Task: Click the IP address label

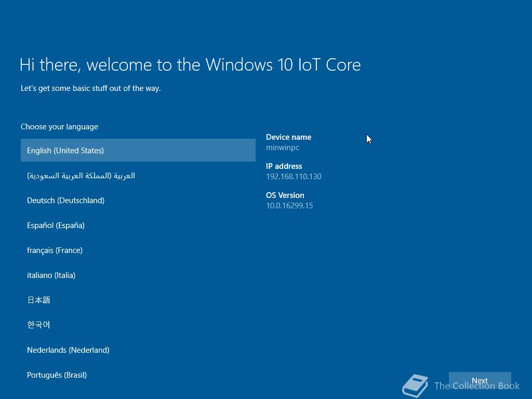Action: pyautogui.click(x=284, y=166)
